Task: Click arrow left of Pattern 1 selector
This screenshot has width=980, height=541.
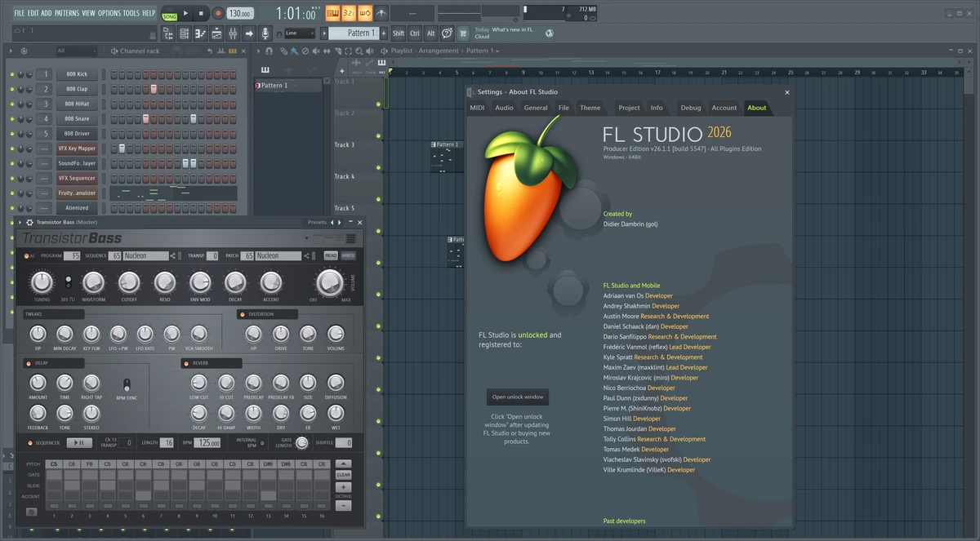Action: click(x=323, y=33)
